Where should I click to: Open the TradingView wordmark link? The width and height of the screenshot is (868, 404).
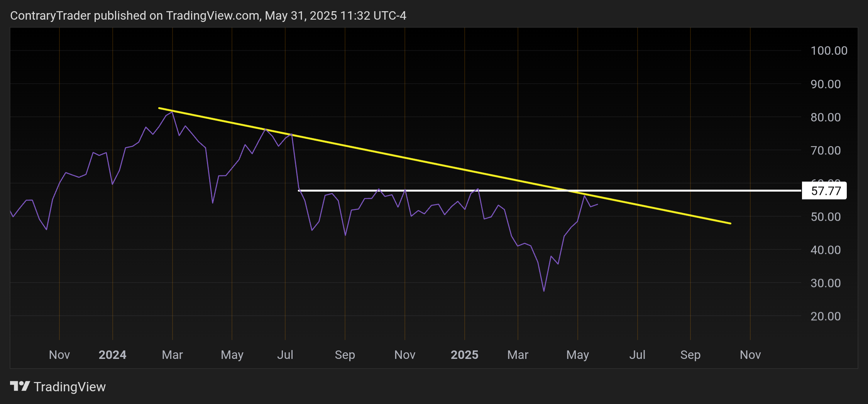(x=69, y=387)
